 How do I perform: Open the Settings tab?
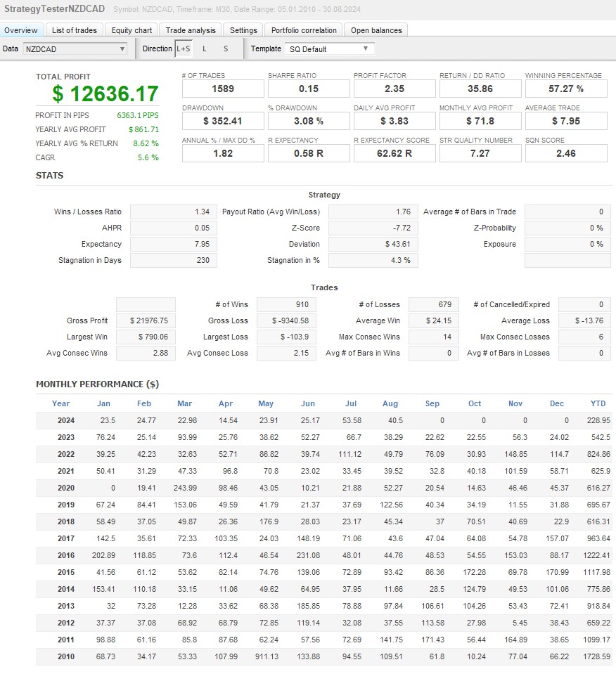[243, 30]
